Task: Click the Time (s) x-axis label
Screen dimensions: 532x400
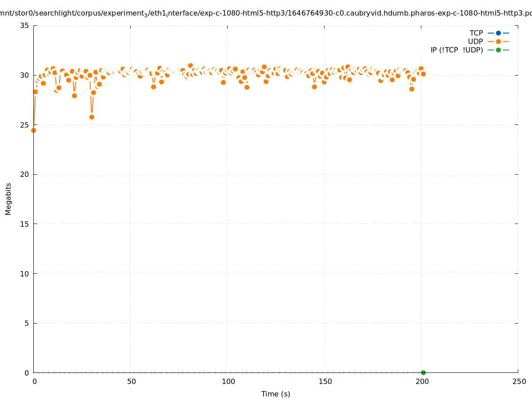Action: pyautogui.click(x=276, y=394)
